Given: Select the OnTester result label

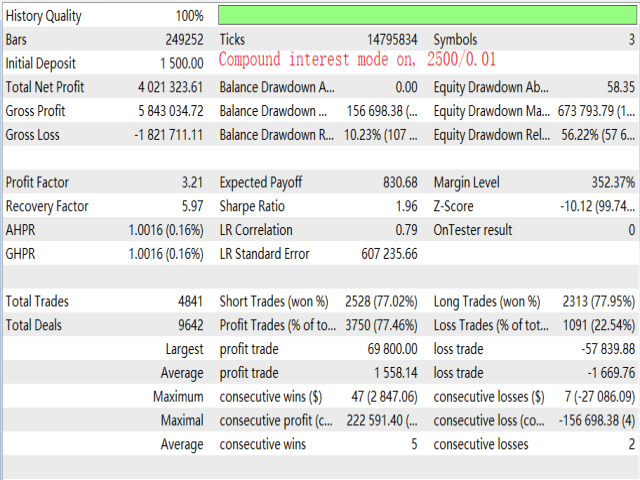Looking at the screenshot, I should pyautogui.click(x=473, y=230).
